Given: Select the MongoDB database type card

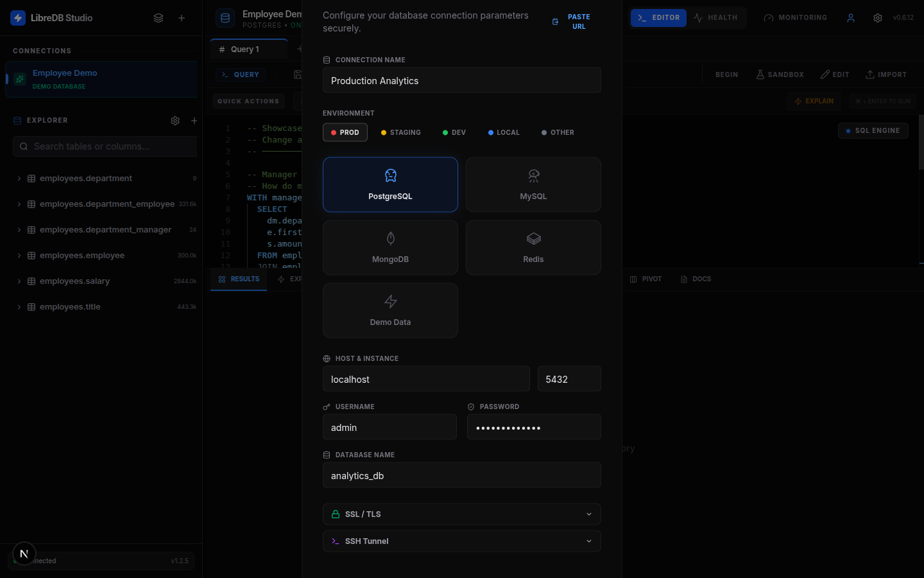Looking at the screenshot, I should click(x=390, y=248).
